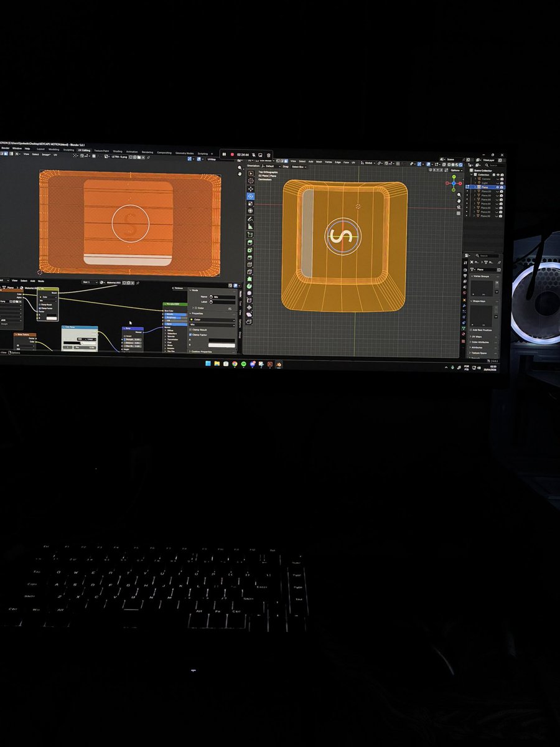Delete the recording using the trash icon

269,155
